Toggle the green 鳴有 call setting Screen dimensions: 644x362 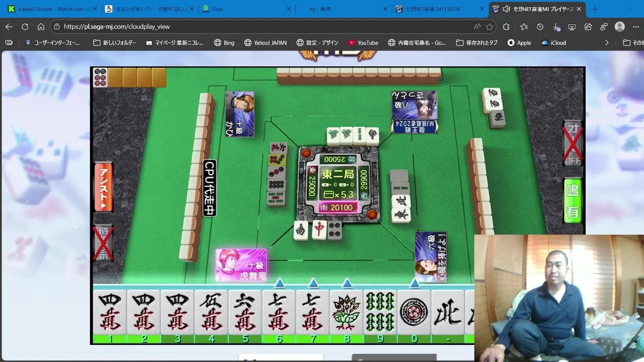(573, 201)
